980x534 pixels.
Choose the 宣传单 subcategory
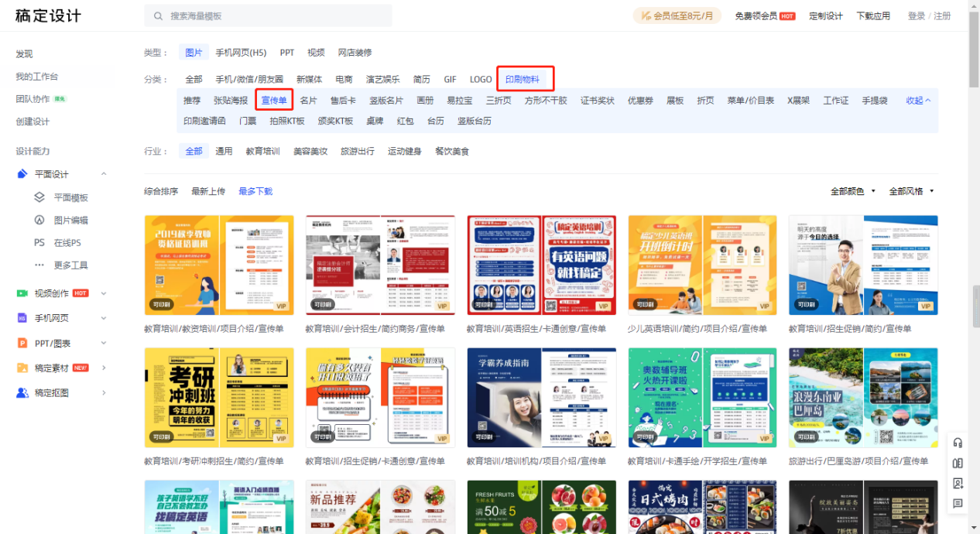274,101
